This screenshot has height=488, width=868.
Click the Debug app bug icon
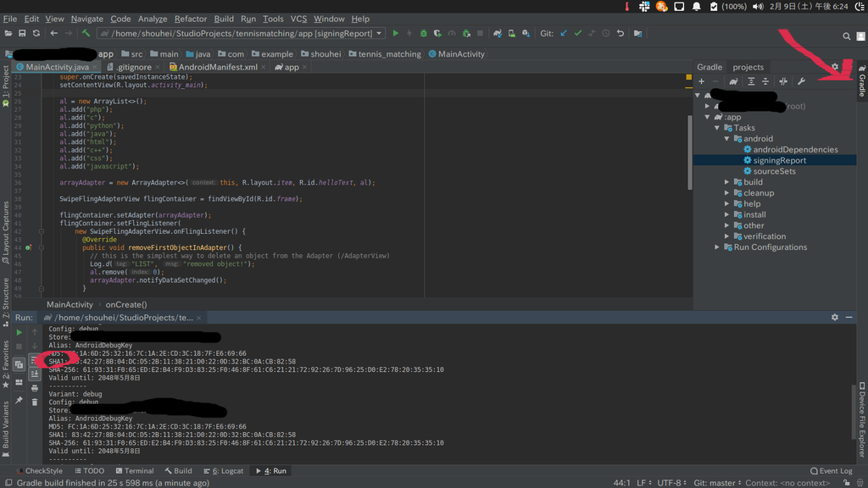pos(424,33)
